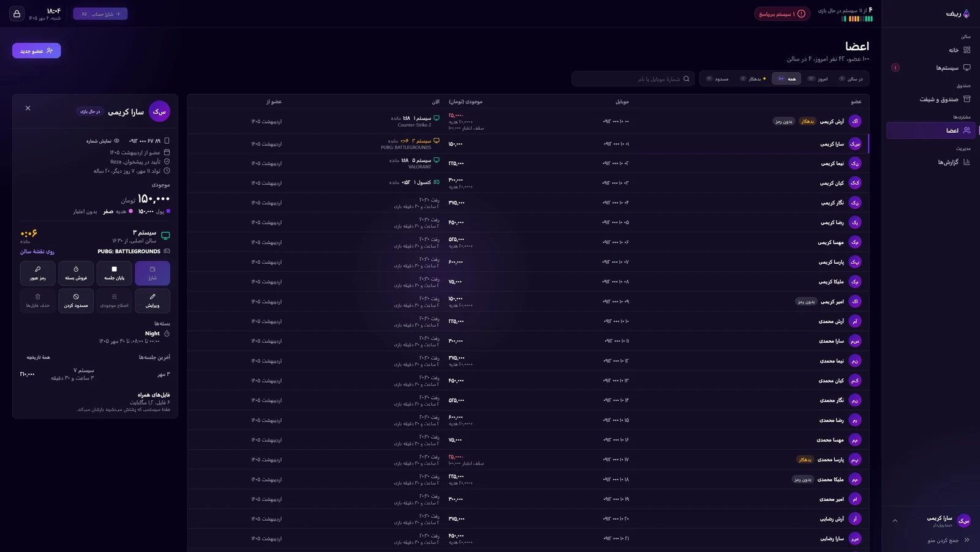Click the شارژ action tile
This screenshot has width=980, height=552.
(x=153, y=273)
